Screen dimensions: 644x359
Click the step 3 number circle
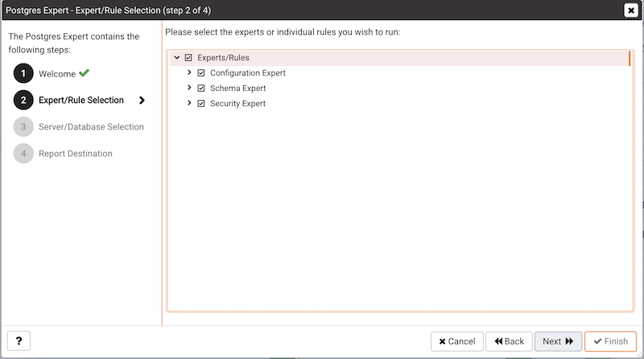point(23,127)
